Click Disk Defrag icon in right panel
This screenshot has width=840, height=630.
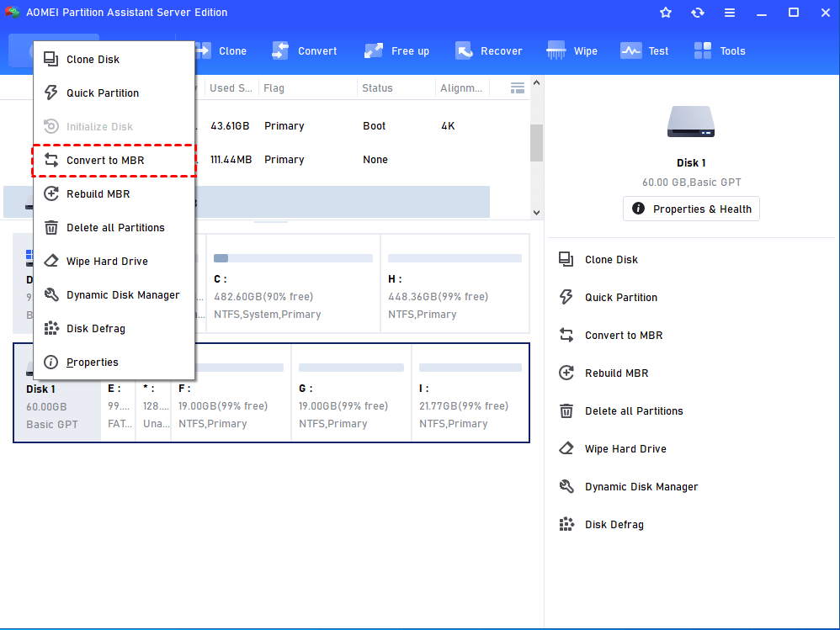click(x=566, y=525)
